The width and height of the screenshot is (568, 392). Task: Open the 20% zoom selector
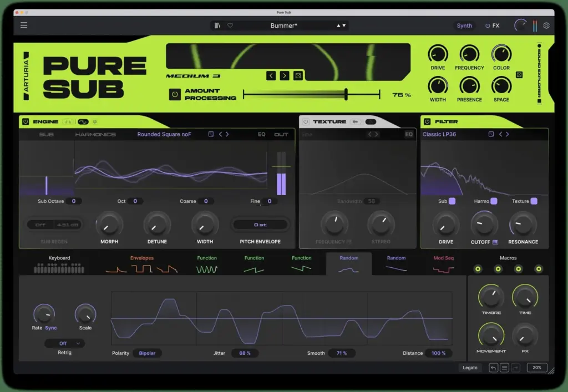click(537, 368)
